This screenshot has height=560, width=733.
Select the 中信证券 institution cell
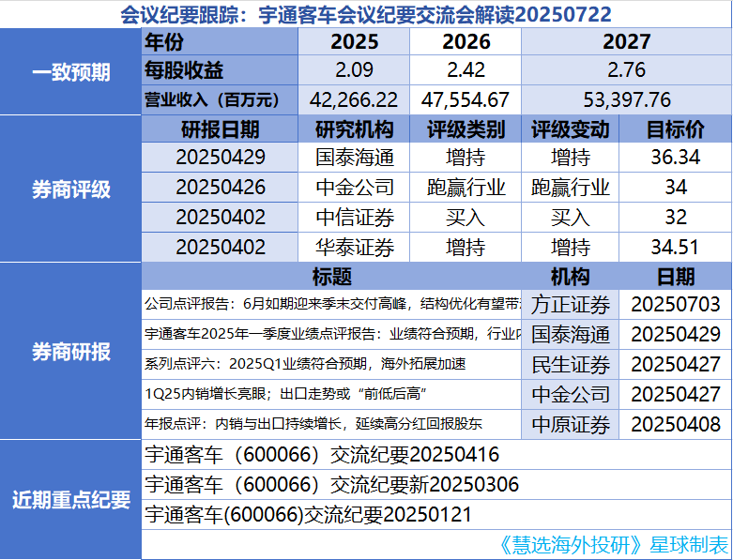[355, 218]
